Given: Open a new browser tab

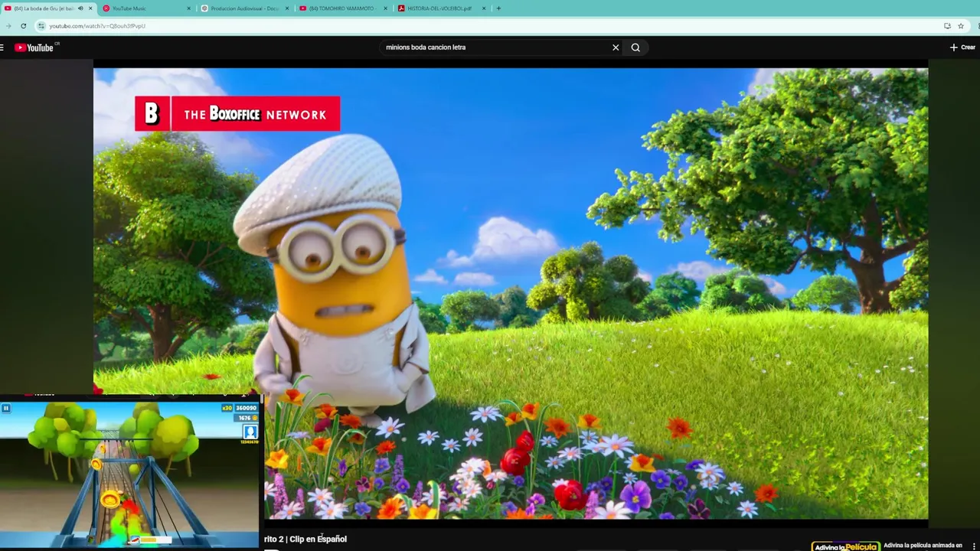Looking at the screenshot, I should pyautogui.click(x=498, y=8).
